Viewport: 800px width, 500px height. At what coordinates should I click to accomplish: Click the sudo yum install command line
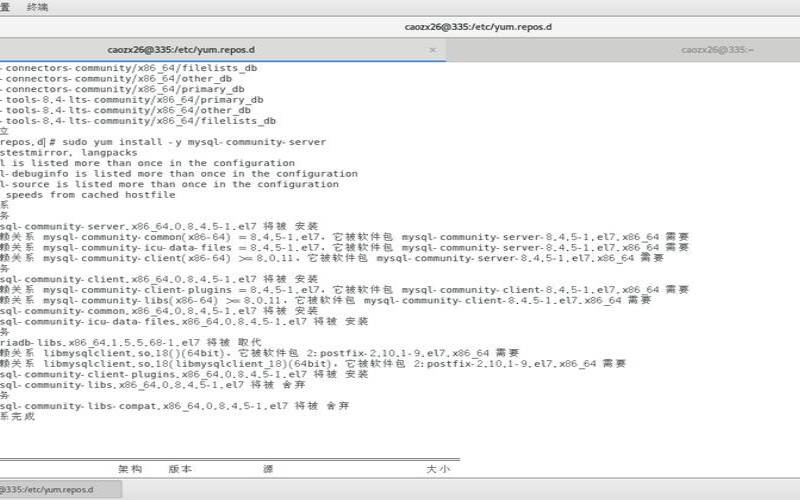pos(170,142)
